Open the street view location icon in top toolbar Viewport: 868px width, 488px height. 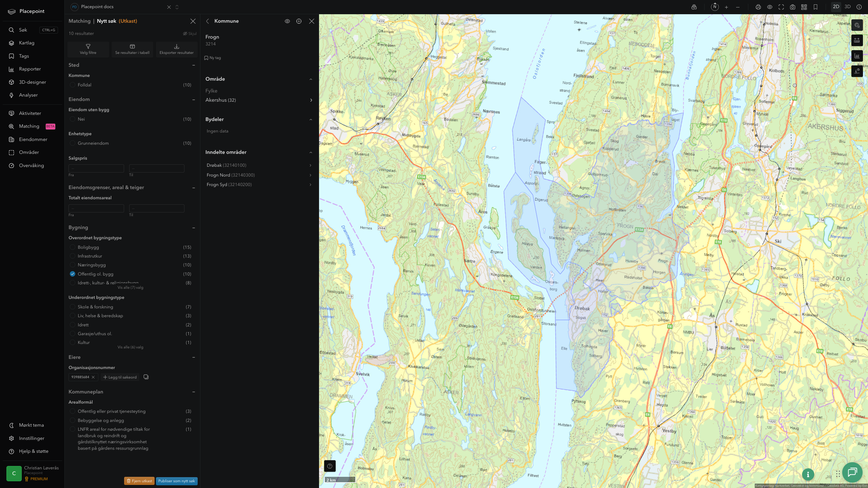click(694, 7)
